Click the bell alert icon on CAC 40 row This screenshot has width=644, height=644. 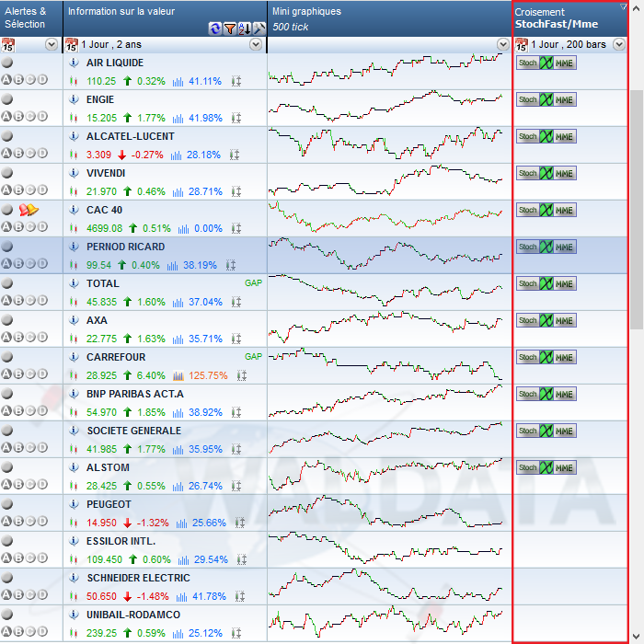point(29,210)
